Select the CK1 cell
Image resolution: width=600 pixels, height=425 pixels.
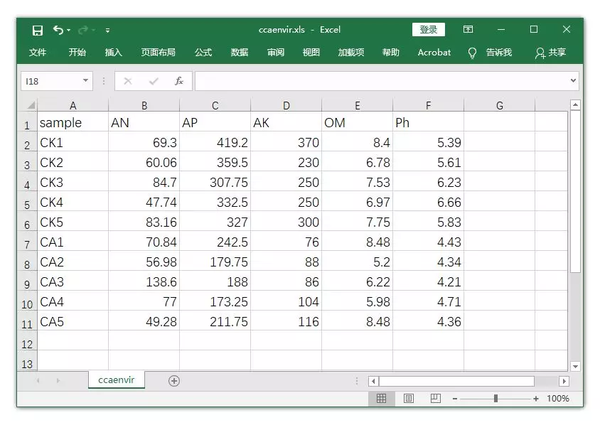pos(73,142)
